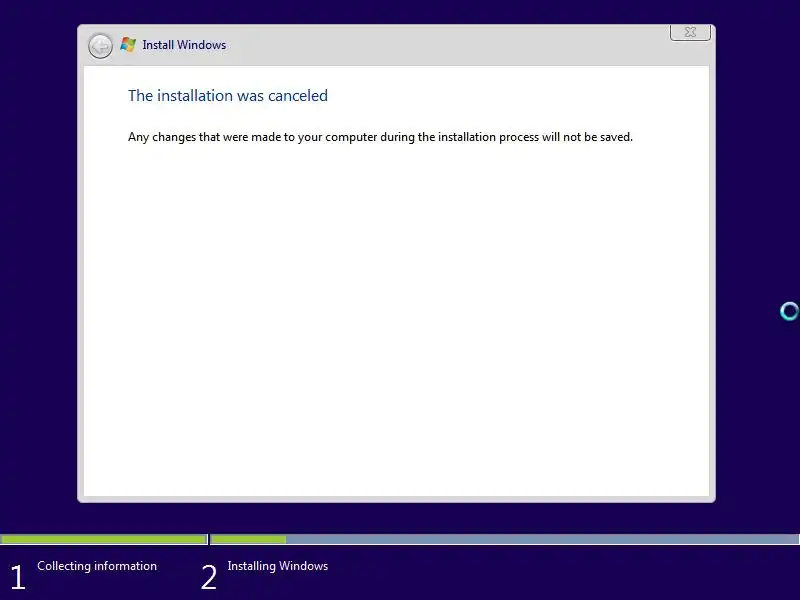Screen dimensions: 800x600
Task: Click the back arrow button in Install Windows
Action: click(x=100, y=46)
